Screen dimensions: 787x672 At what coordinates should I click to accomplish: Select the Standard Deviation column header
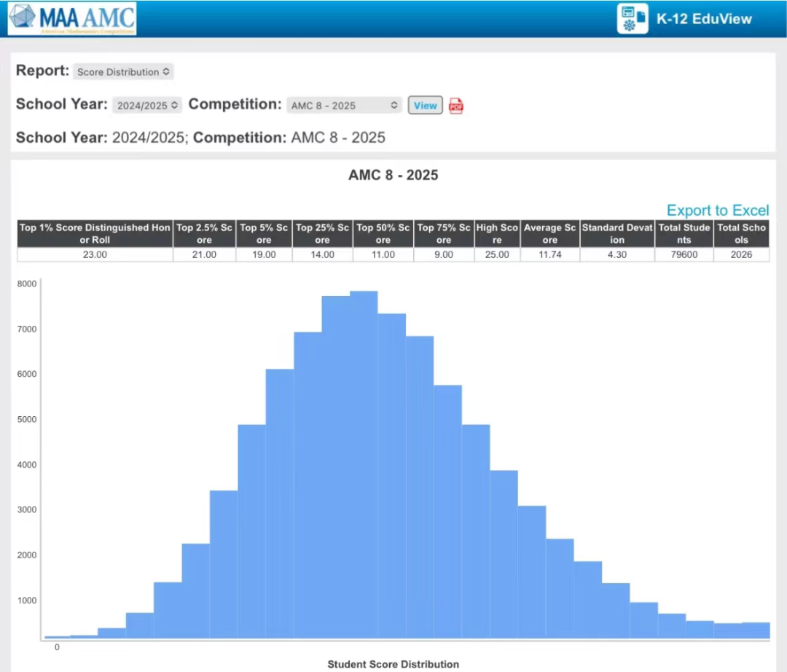pyautogui.click(x=616, y=234)
